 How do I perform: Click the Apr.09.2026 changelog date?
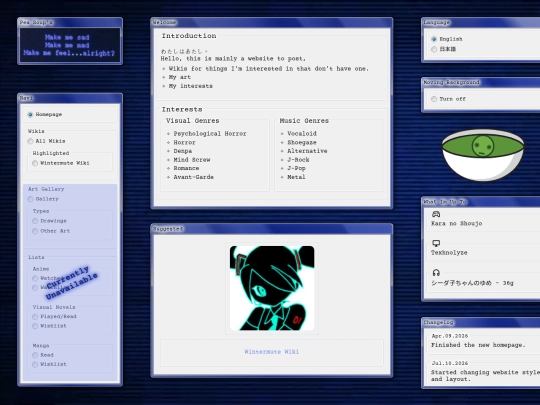[x=449, y=336]
